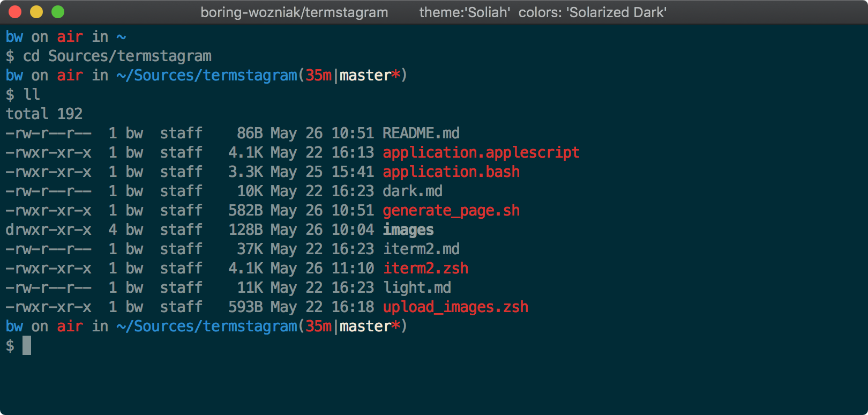Click the images directory name
The image size is (868, 415).
(x=408, y=230)
